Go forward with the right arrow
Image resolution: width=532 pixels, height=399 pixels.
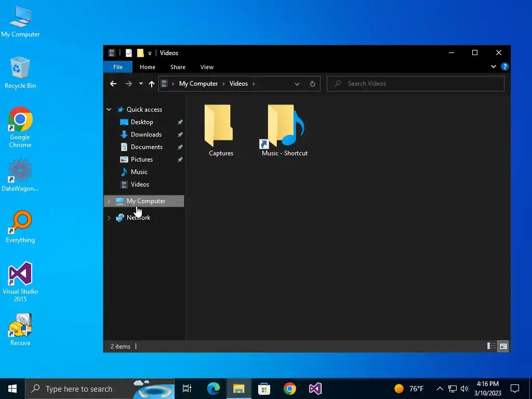129,84
